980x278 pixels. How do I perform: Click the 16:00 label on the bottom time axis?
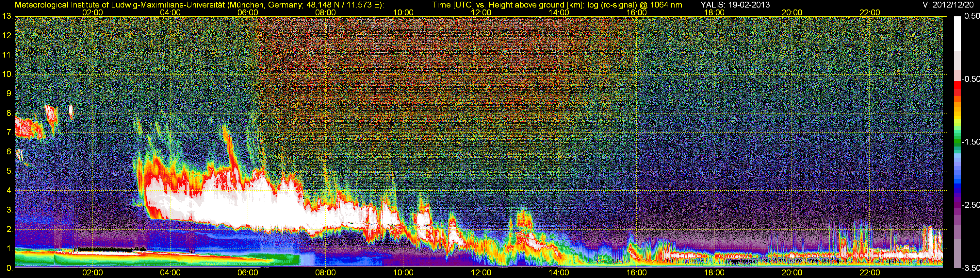pyautogui.click(x=636, y=273)
